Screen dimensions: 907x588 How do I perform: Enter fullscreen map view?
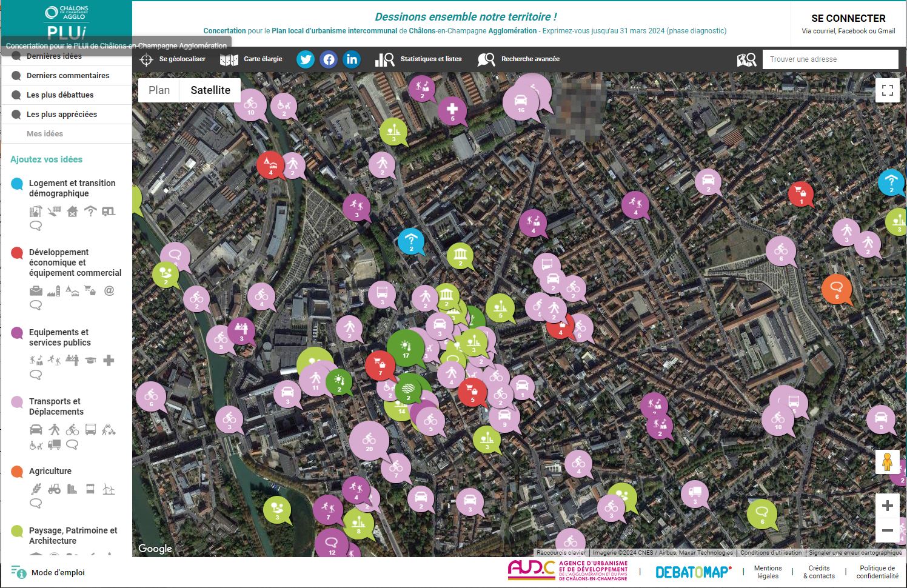point(888,90)
